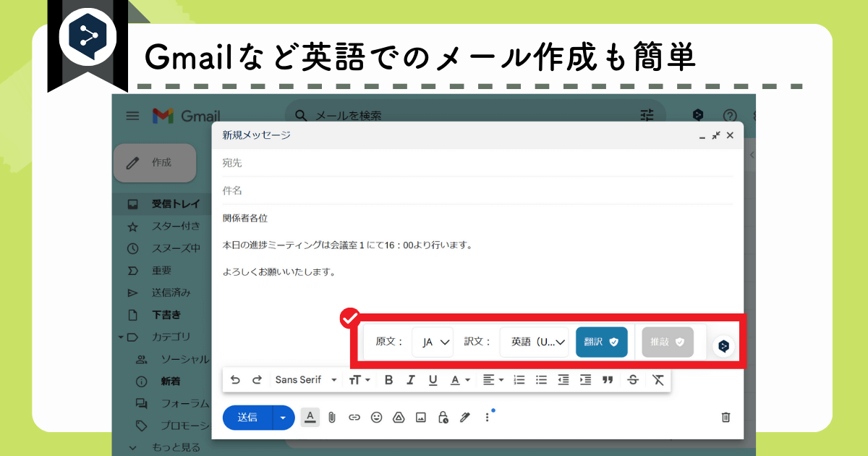Undo the last edit in compose toolbar
This screenshot has width=868, height=456.
(235, 380)
